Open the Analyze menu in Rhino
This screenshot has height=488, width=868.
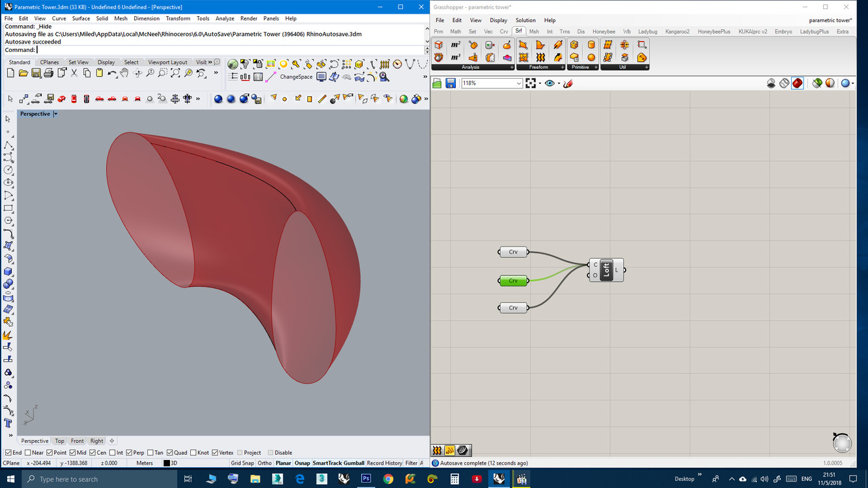tap(224, 19)
